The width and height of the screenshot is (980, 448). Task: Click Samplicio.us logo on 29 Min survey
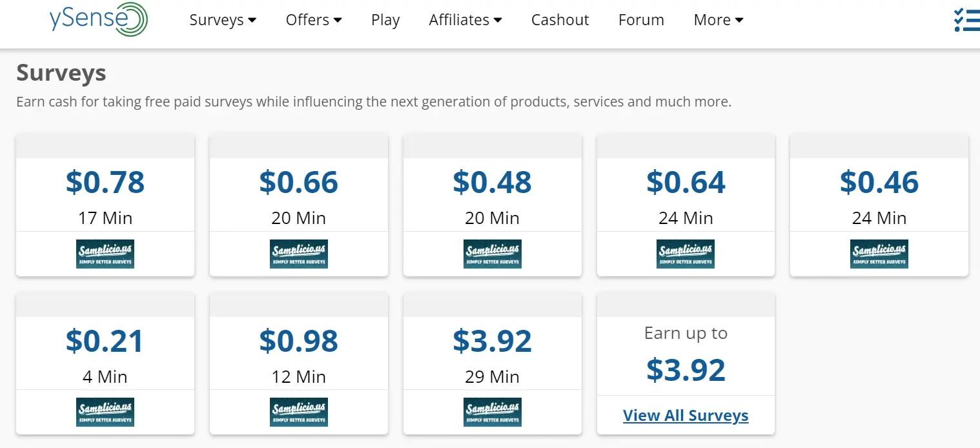pos(493,412)
